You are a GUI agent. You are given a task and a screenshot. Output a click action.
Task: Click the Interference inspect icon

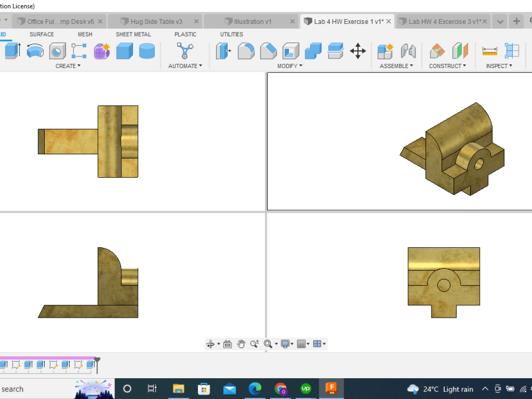(512, 51)
